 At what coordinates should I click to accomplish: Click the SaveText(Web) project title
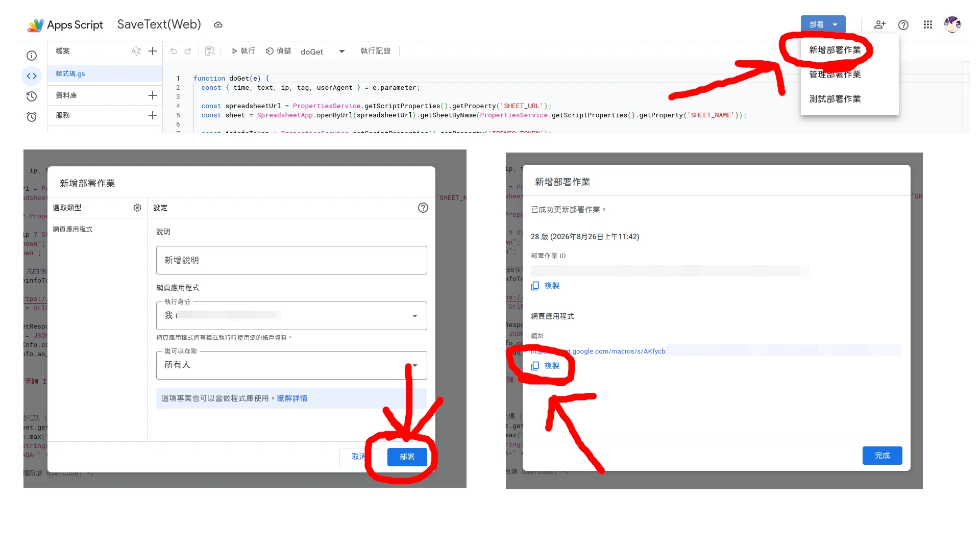pos(159,24)
